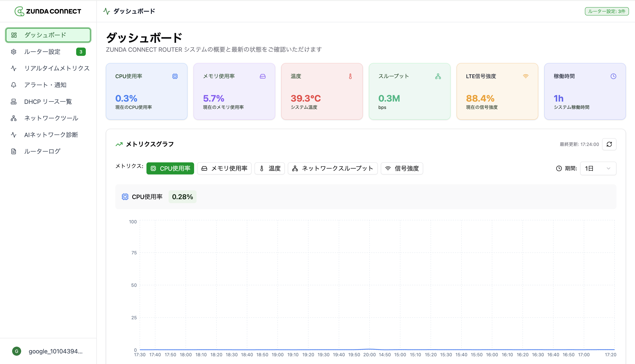Open ルーターログ in the sidebar
The image size is (635, 364).
click(48, 151)
